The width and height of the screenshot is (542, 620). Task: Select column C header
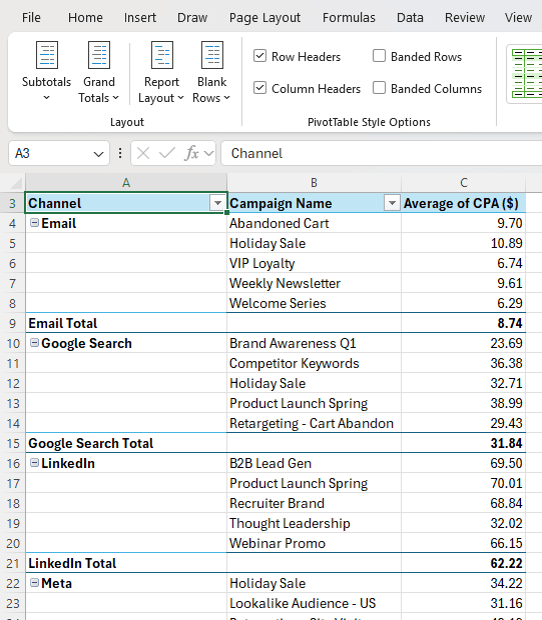[463, 183]
